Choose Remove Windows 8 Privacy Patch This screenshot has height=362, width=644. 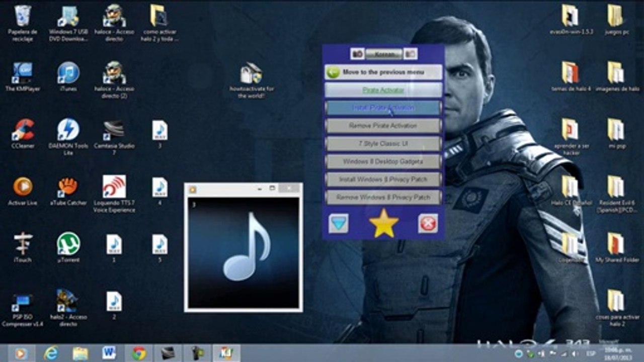383,197
